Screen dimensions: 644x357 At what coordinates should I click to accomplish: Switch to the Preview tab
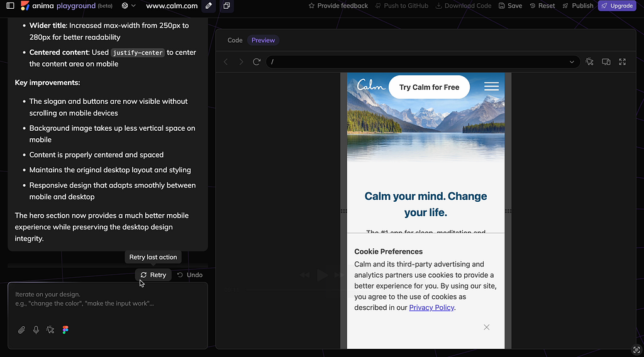[x=264, y=40]
